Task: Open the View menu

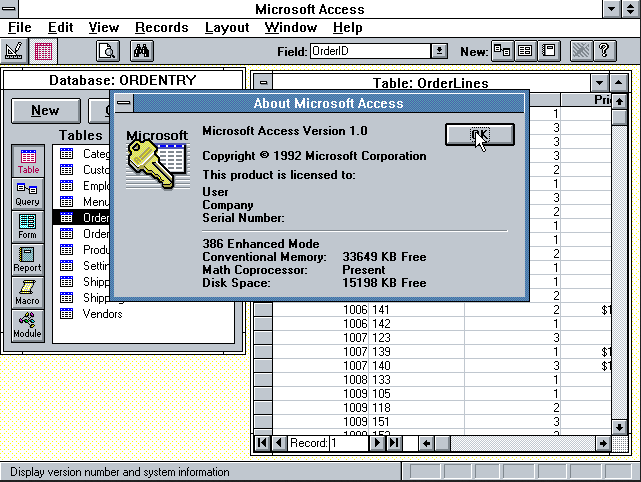Action: (104, 28)
